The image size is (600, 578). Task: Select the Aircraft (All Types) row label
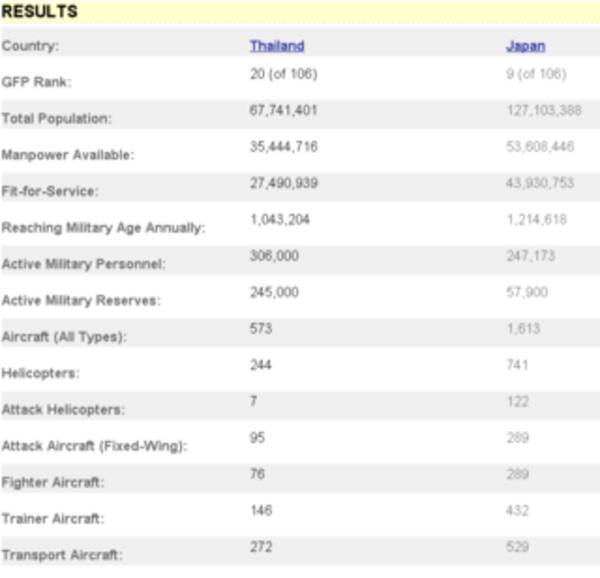tap(64, 337)
